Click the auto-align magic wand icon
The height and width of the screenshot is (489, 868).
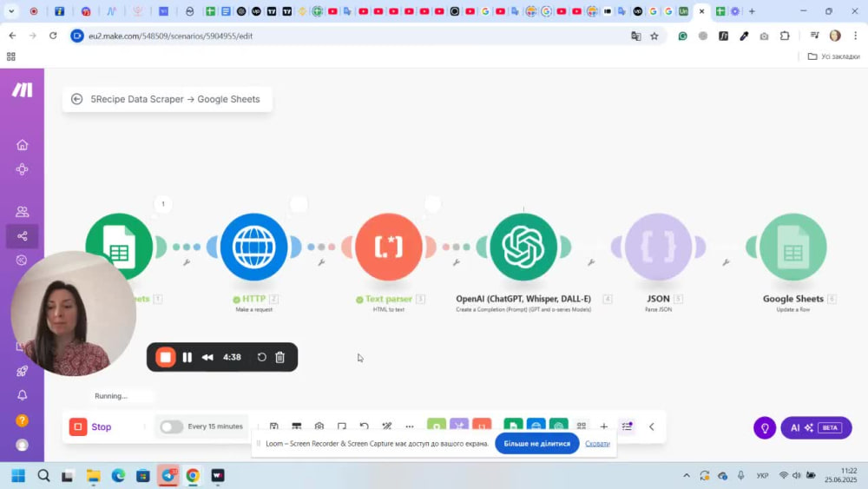(x=387, y=426)
